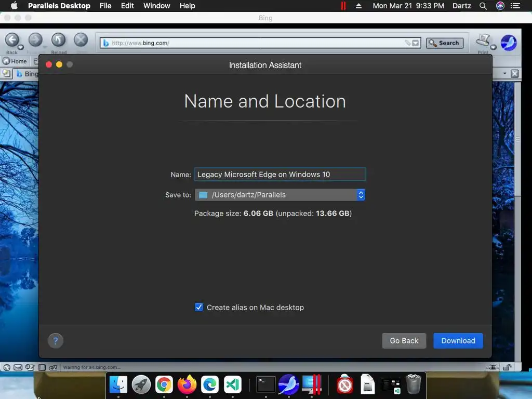Viewport: 532px width, 399px height.
Task: Click the Search button in SeaMonkey
Action: (x=445, y=43)
